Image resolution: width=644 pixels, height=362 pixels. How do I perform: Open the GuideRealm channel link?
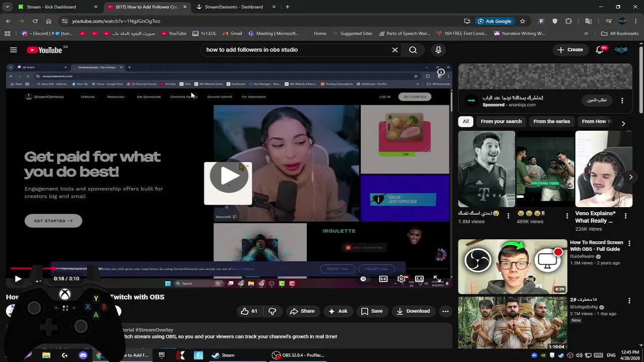(x=582, y=256)
